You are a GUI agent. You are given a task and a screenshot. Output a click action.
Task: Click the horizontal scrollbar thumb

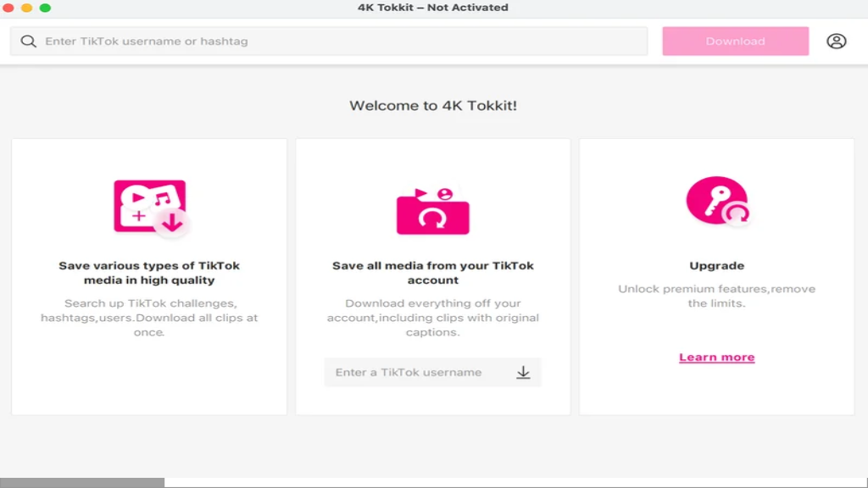(x=82, y=482)
